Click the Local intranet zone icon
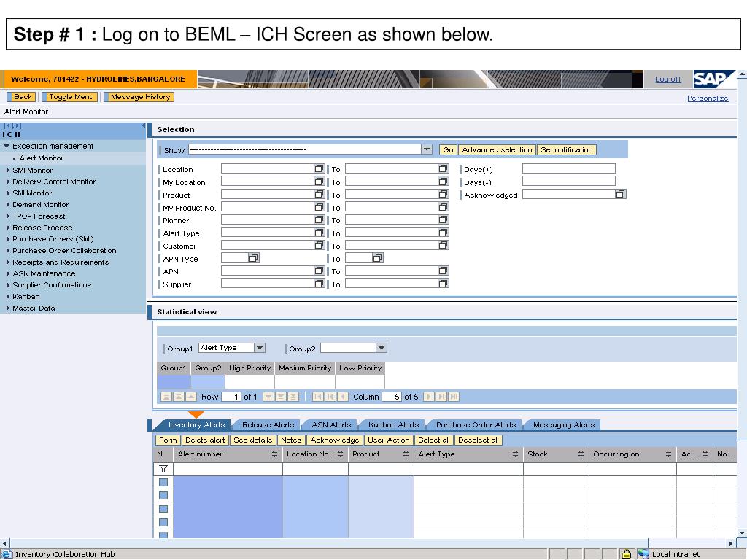This screenshot has width=747, height=560. point(643,554)
